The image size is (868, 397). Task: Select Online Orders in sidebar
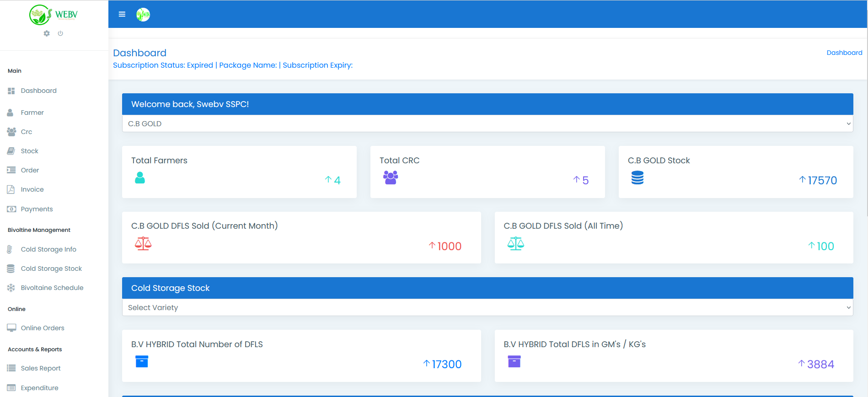[43, 328]
